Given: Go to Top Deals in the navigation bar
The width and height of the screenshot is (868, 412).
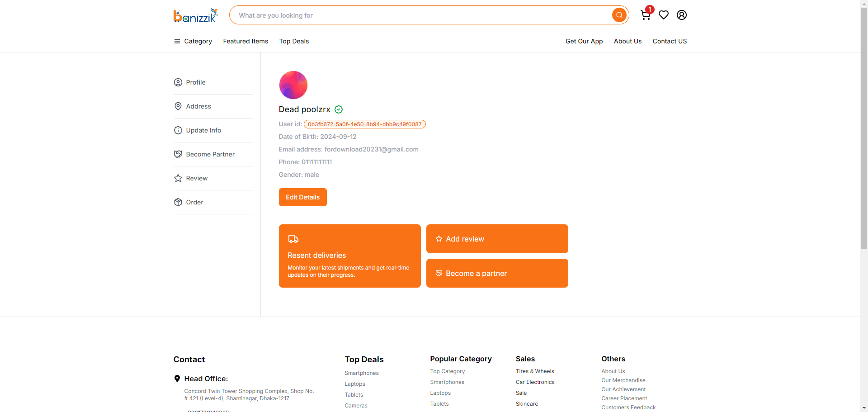Looking at the screenshot, I should [294, 41].
